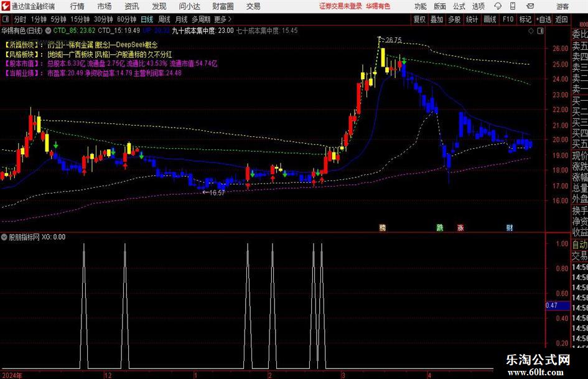Click the diamond icon above the price axis
This screenshot has height=379, width=588.
[x=531, y=30]
